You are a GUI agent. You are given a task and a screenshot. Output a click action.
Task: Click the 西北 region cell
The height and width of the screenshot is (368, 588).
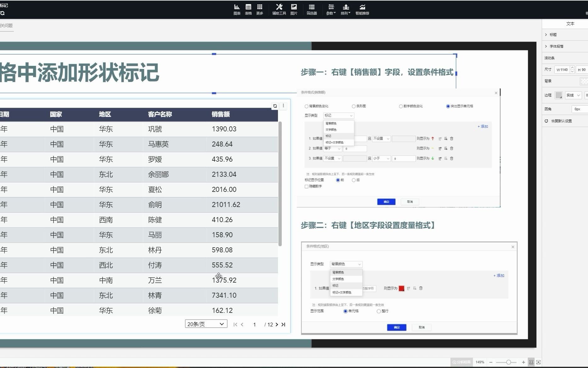(x=106, y=265)
